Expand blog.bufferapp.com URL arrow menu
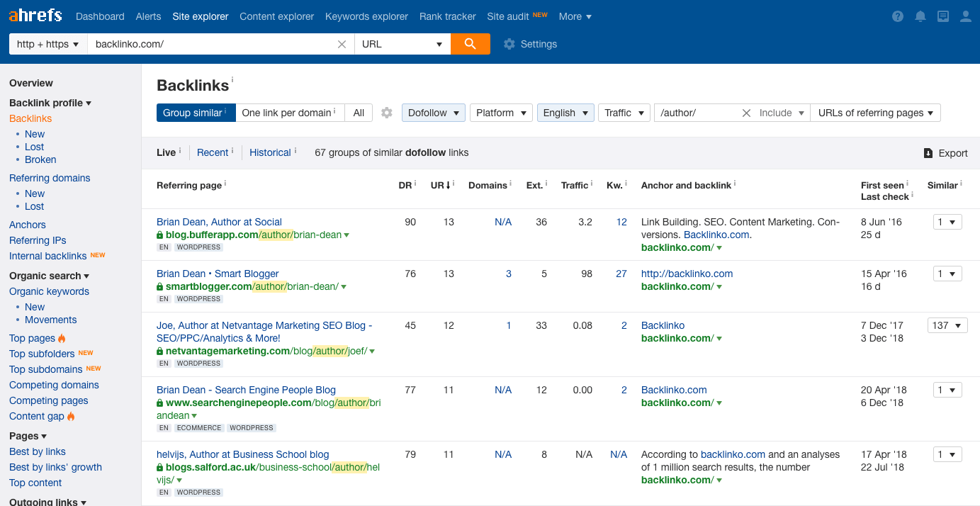The width and height of the screenshot is (980, 506). tap(347, 235)
